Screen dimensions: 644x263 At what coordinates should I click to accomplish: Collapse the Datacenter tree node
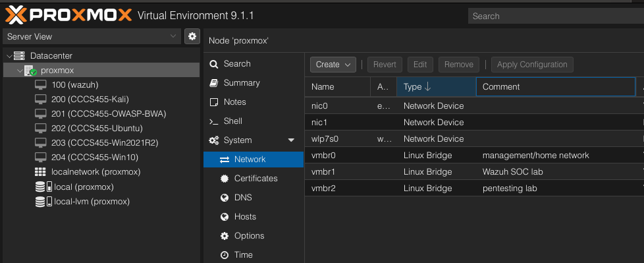pyautogui.click(x=9, y=55)
